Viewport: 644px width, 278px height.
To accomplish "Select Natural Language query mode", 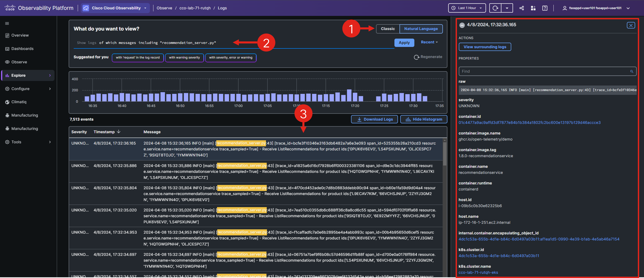I will [421, 29].
